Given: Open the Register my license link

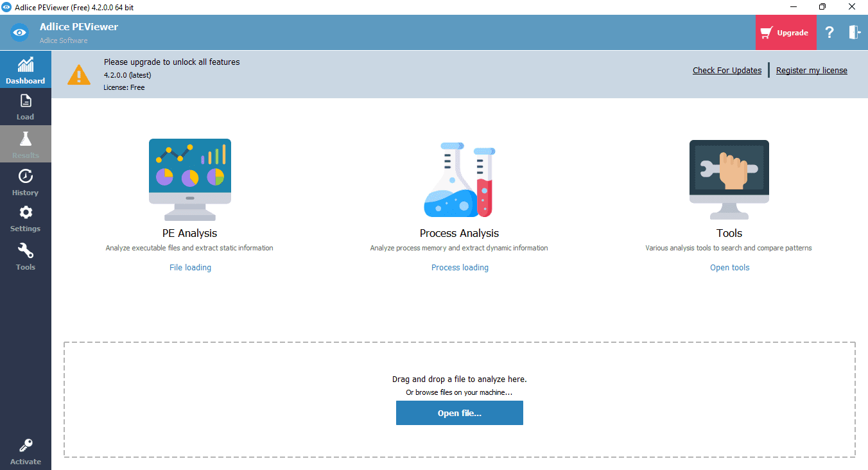Looking at the screenshot, I should (x=812, y=71).
